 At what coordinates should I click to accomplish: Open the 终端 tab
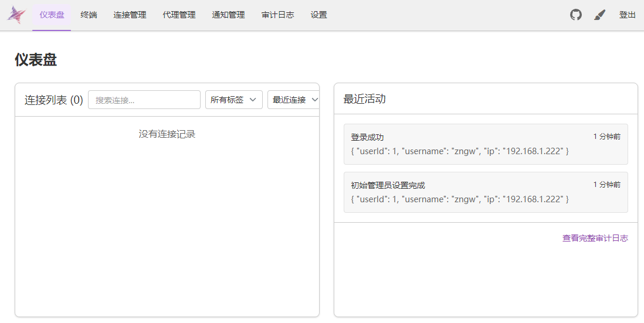click(x=89, y=15)
